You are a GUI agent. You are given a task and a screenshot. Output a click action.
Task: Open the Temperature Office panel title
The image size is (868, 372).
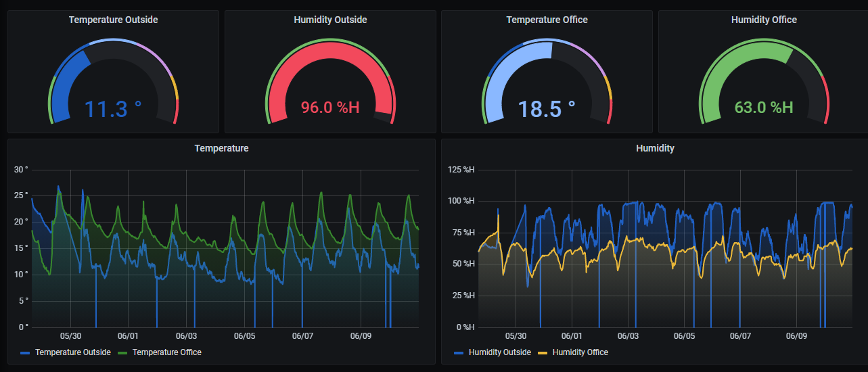[x=547, y=20]
